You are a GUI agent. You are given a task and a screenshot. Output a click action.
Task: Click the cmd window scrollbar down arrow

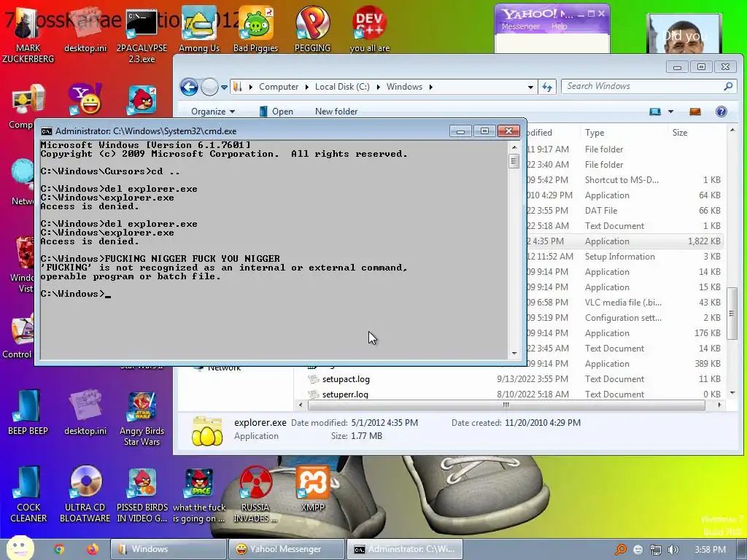click(514, 354)
